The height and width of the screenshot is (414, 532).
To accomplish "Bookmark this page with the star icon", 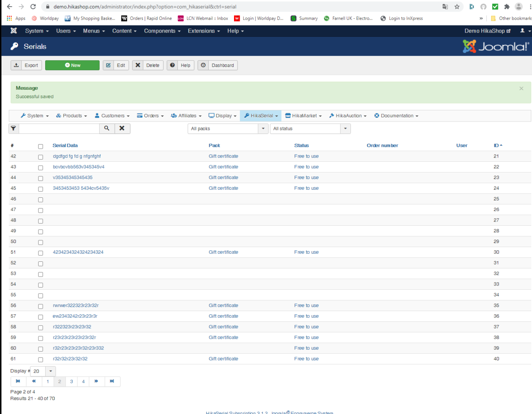I will (x=457, y=7).
